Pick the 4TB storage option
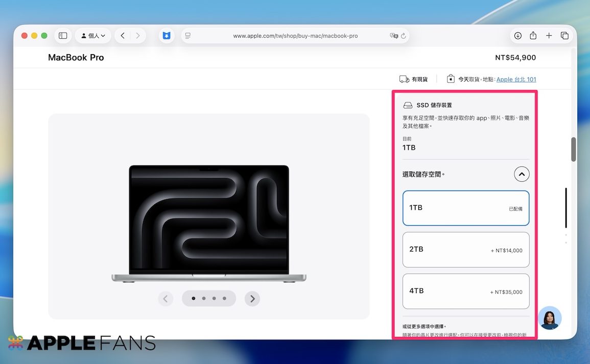Screen dimensions: 590x364 pos(465,292)
